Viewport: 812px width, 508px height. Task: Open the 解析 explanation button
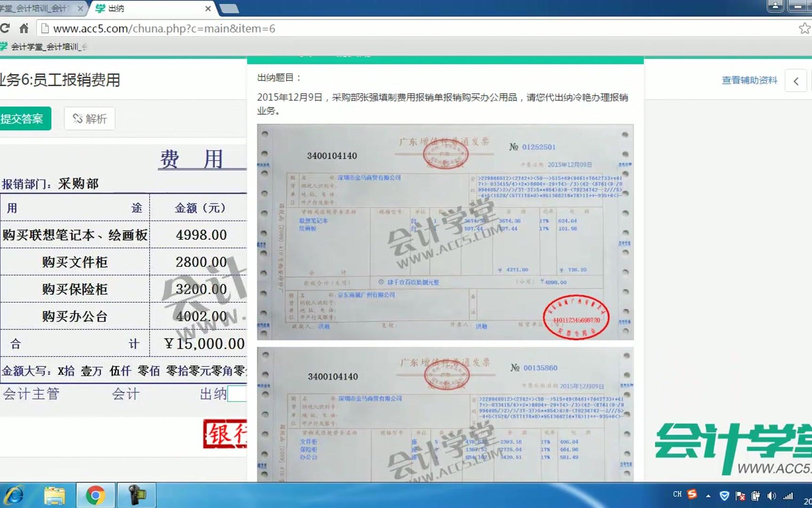pos(90,119)
